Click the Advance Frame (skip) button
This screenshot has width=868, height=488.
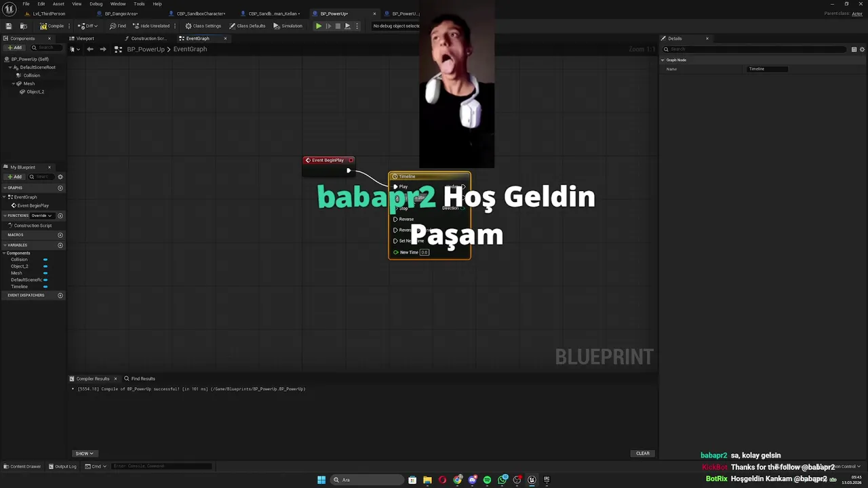pyautogui.click(x=328, y=26)
